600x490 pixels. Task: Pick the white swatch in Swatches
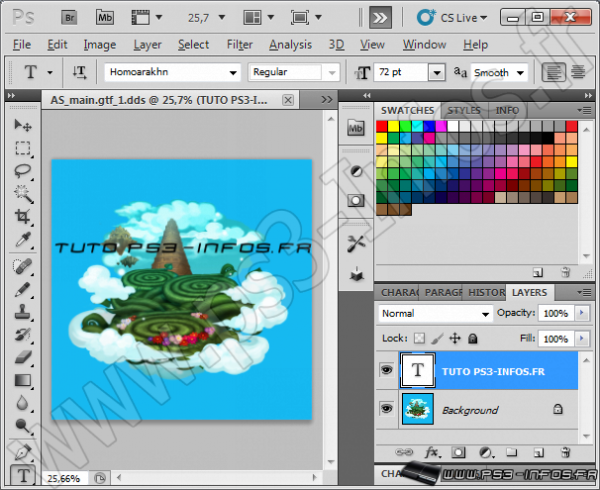[453, 126]
